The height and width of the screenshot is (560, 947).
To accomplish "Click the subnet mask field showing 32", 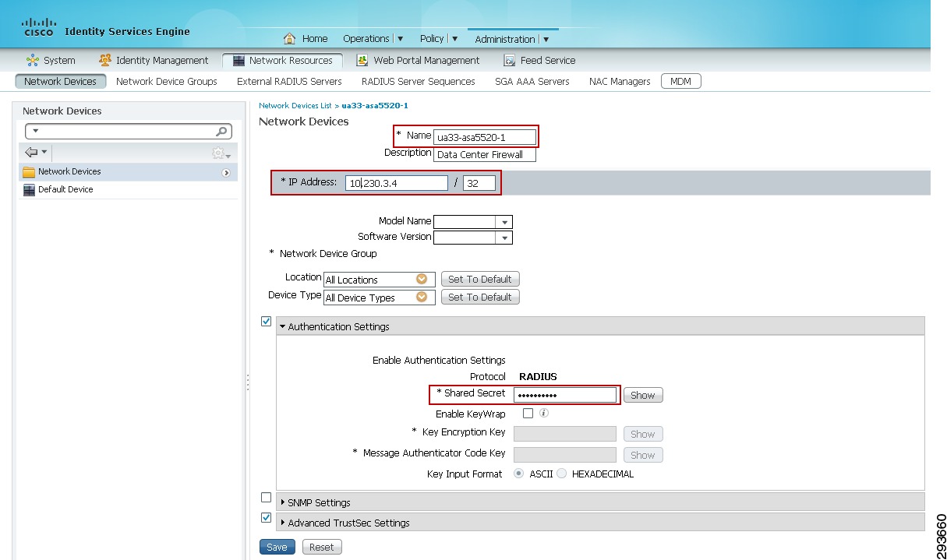I will coord(480,182).
